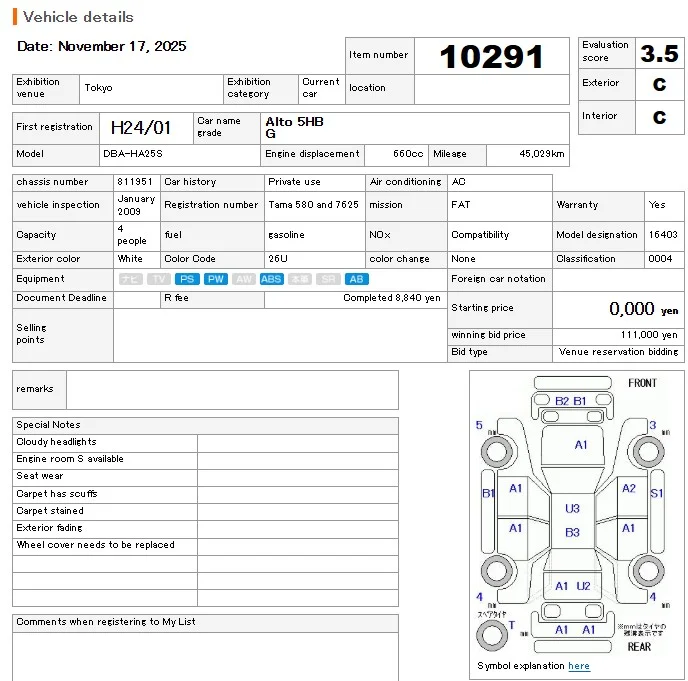The width and height of the screenshot is (688, 681).
Task: Click the ABS equipment badge
Action: [x=271, y=279]
